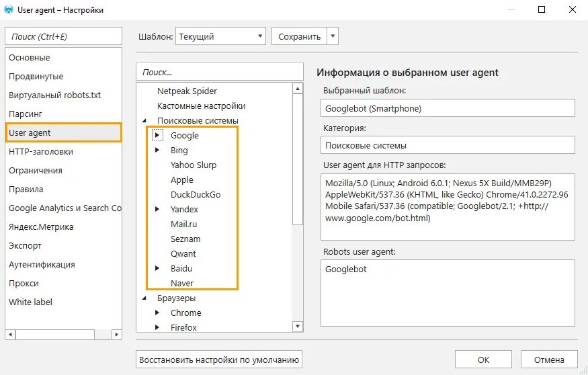Select Netpeak Spider user agent
The height and width of the screenshot is (375, 588).
coord(187,91)
